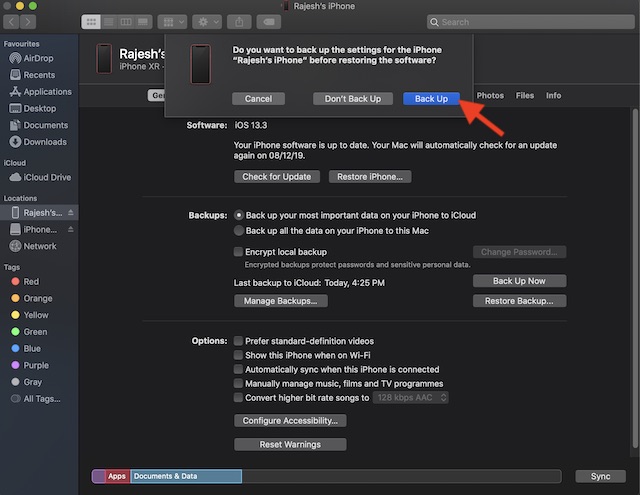Click the Edit Tags toolbar icon

tap(269, 22)
